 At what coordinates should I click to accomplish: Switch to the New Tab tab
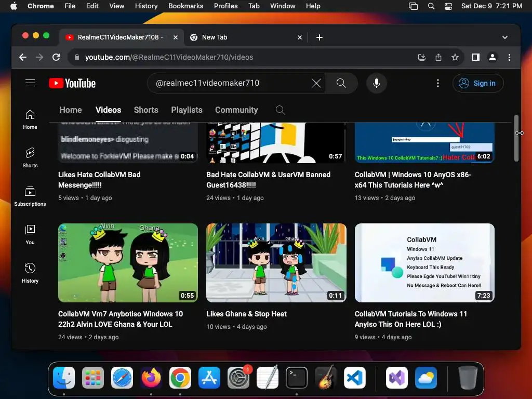point(246,37)
